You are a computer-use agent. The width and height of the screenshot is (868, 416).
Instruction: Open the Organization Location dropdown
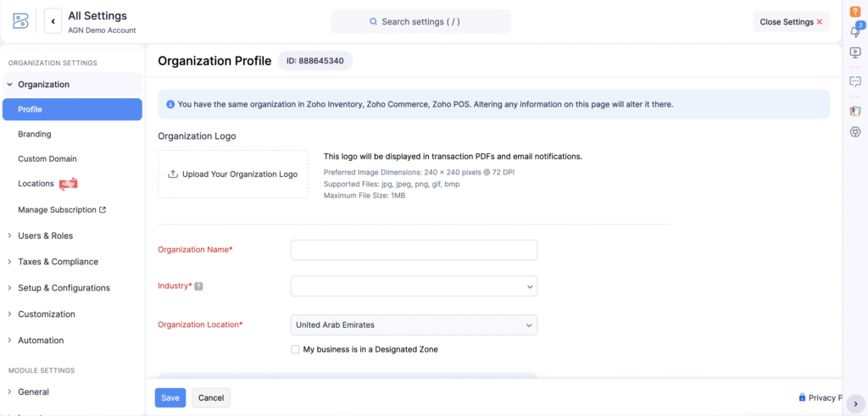(x=414, y=324)
